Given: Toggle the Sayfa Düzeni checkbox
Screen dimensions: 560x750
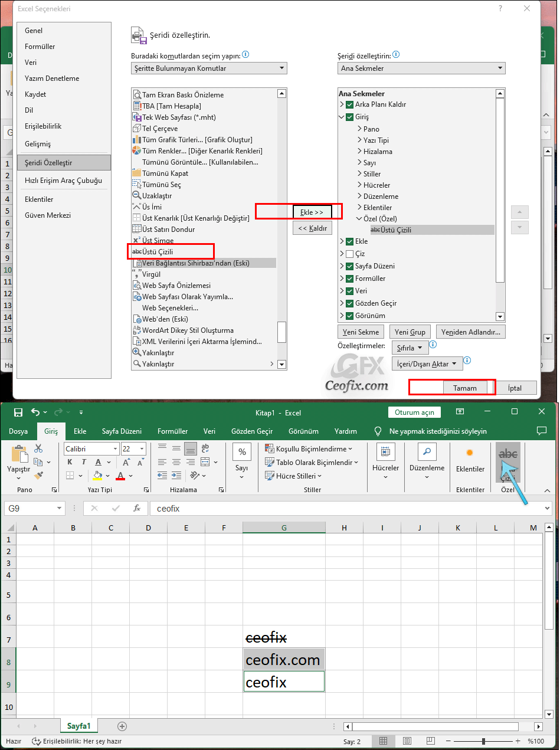Looking at the screenshot, I should [350, 266].
